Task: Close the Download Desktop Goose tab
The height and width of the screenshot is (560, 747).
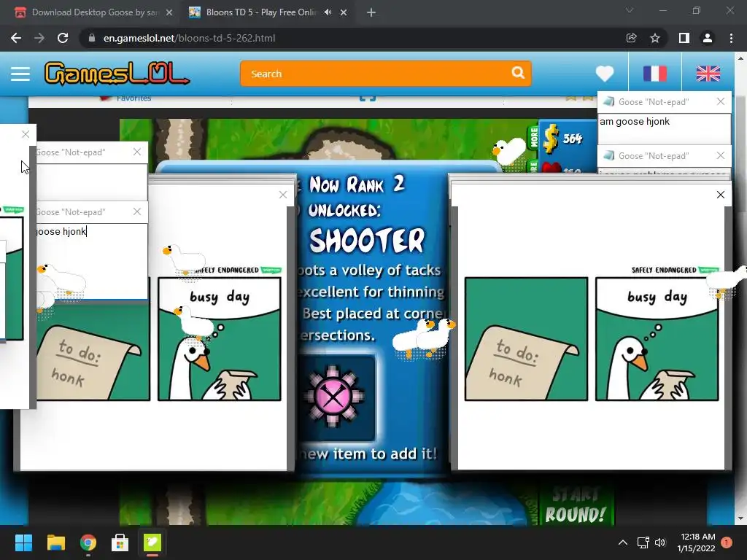Action: click(169, 13)
